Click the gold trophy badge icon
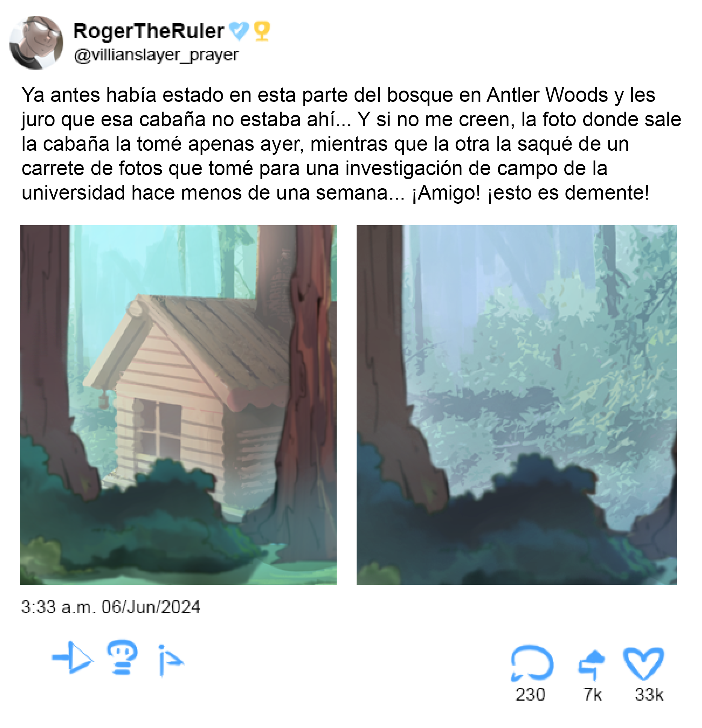The image size is (702, 728). [x=262, y=31]
